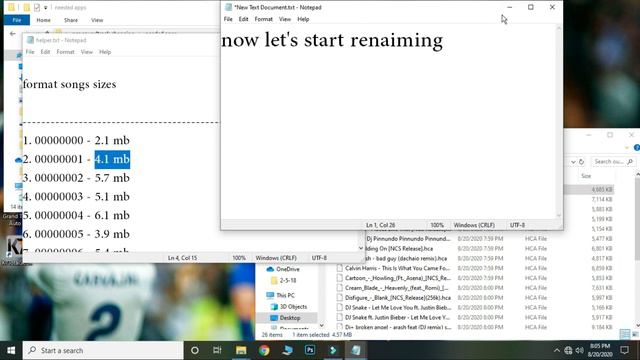Screen dimensions: 640x360
Task: Click line '6. 00000005 - 3.9 mb'
Action: tap(76, 234)
